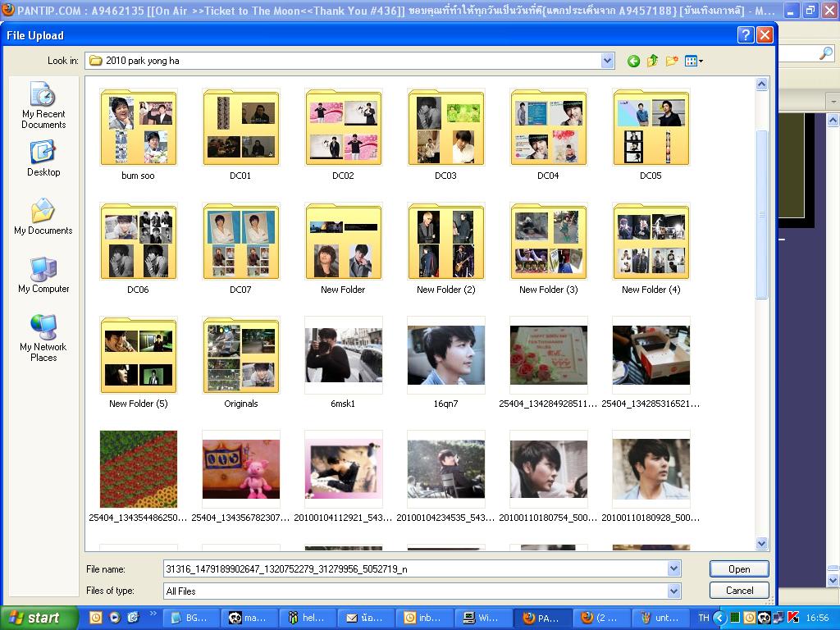Click the TH language indicator in tray

point(703,618)
